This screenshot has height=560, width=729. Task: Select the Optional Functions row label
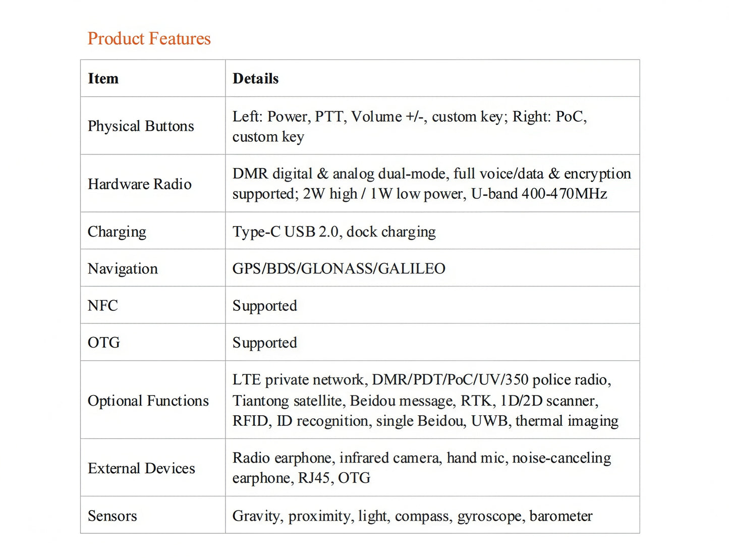click(148, 401)
